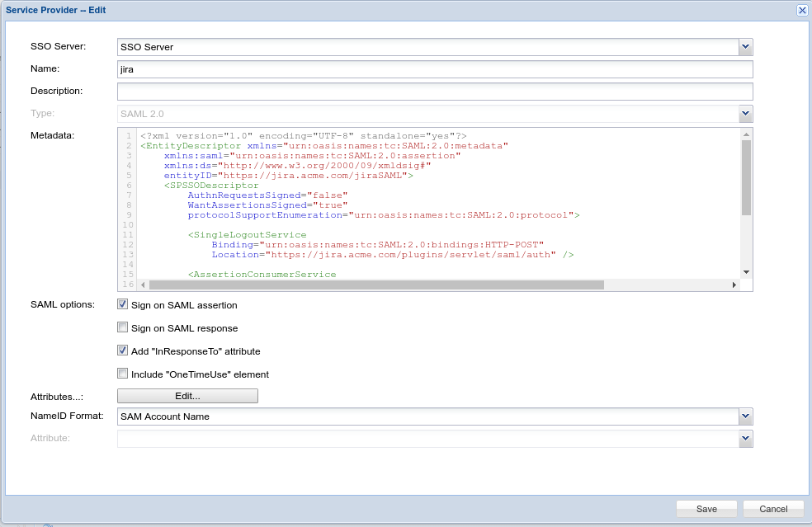812x527 pixels.
Task: Click the metadata vertical scrollbar thumb
Action: 746,176
